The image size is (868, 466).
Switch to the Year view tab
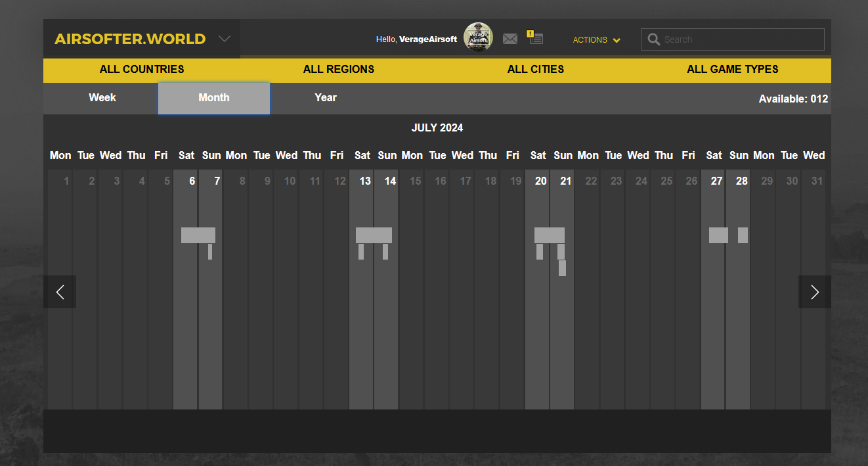pos(326,98)
